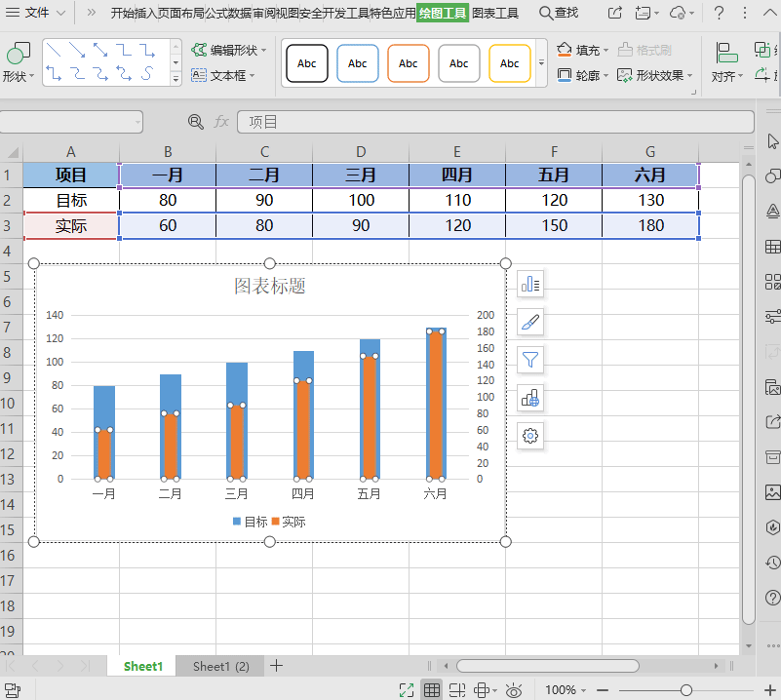Open the 图表工具 chart tools tab
The height and width of the screenshot is (700, 781).
tap(495, 13)
